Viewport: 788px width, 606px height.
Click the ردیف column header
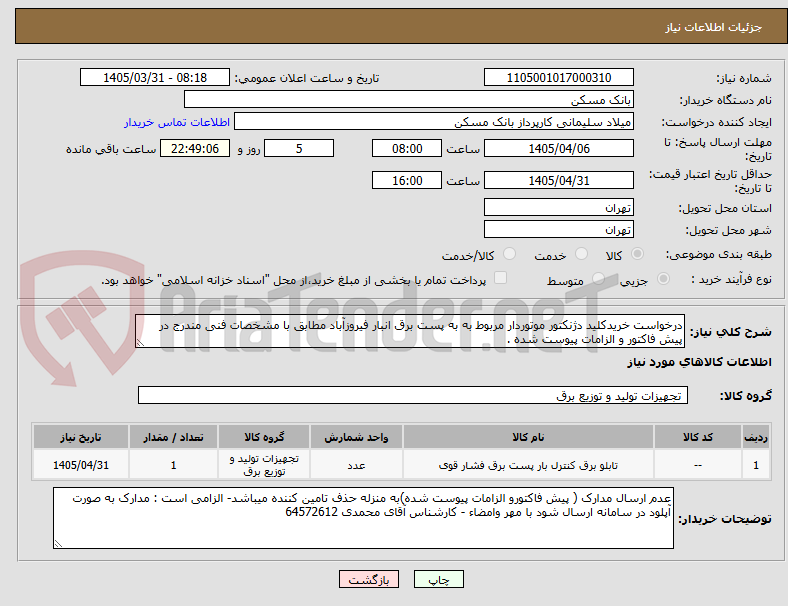(755, 437)
